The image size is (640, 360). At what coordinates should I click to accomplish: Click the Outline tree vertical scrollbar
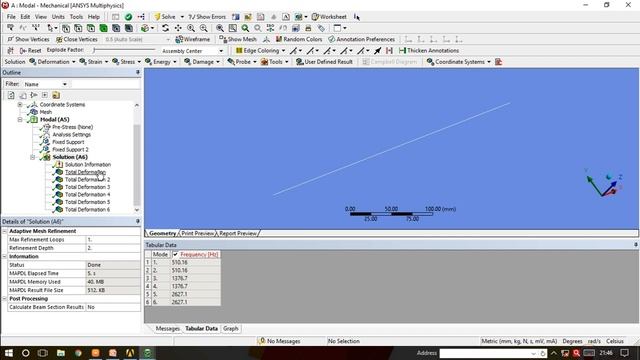pyautogui.click(x=137, y=157)
